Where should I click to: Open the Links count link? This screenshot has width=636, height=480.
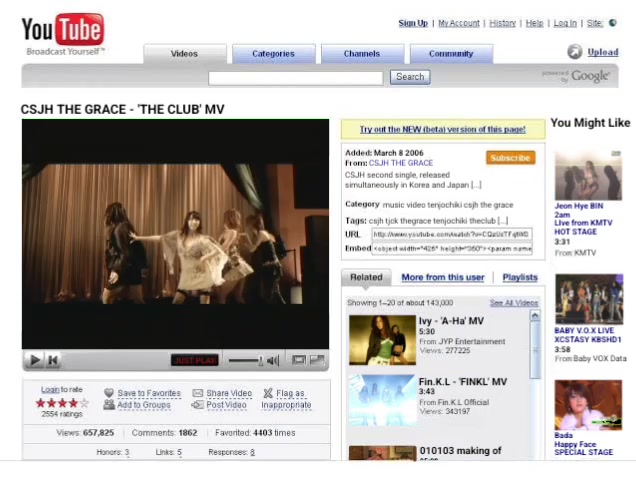(x=179, y=452)
